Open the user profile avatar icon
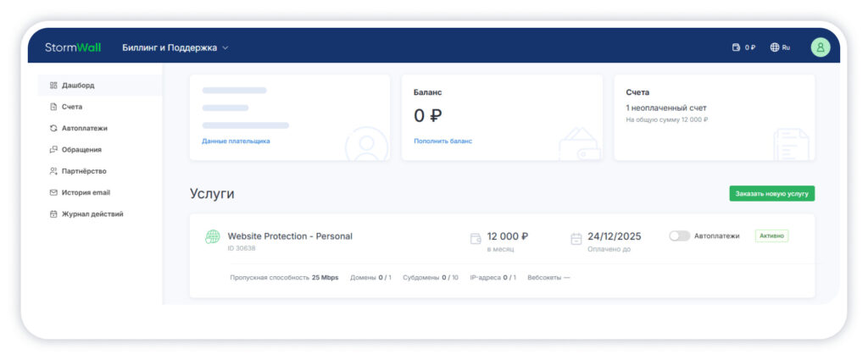This screenshot has width=868, height=360. pos(820,47)
